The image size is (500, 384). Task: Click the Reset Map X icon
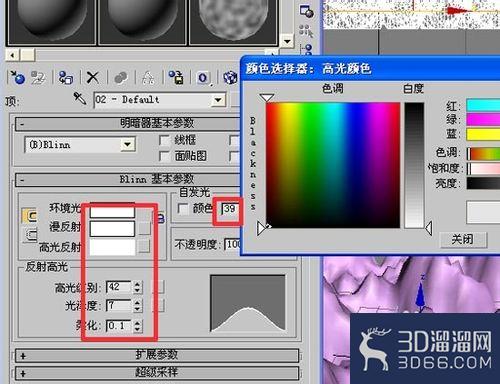coord(93,77)
